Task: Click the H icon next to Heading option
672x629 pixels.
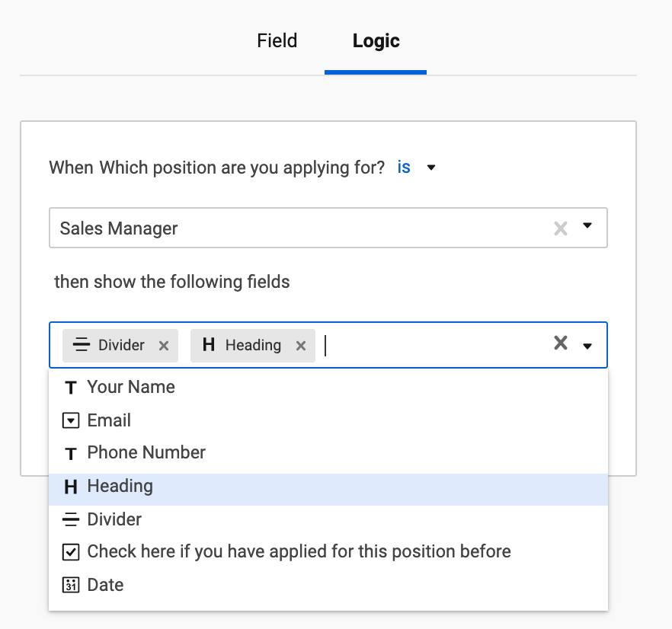Action: (x=71, y=486)
